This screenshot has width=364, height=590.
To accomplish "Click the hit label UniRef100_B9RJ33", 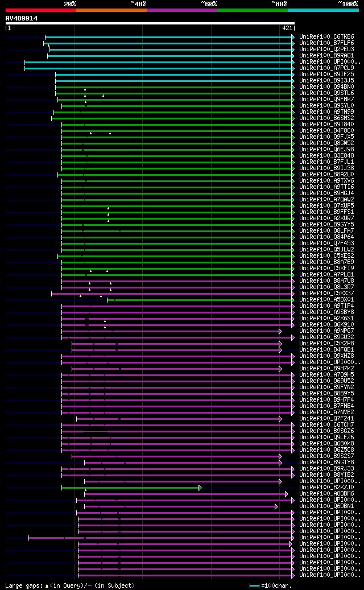I will click(x=326, y=469).
